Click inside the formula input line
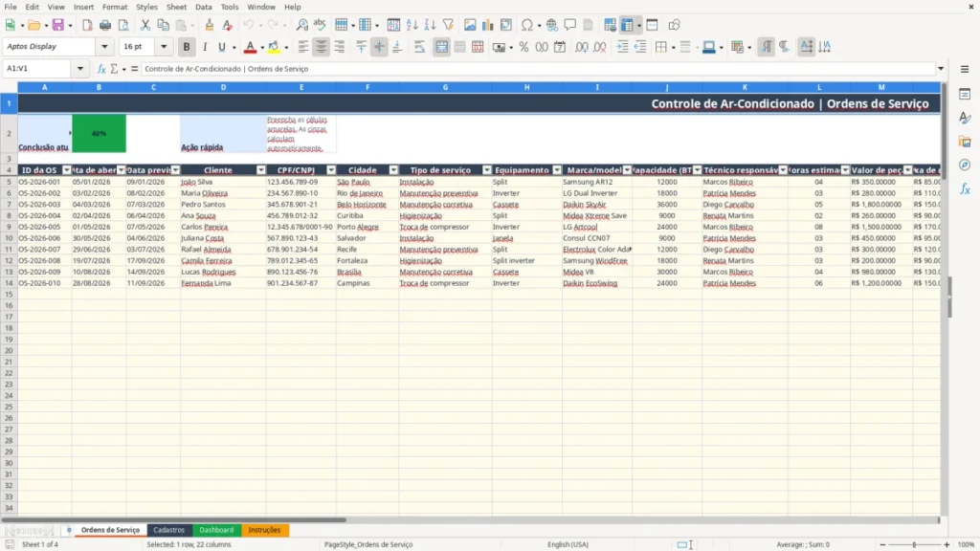The width and height of the screenshot is (980, 551). [538, 69]
